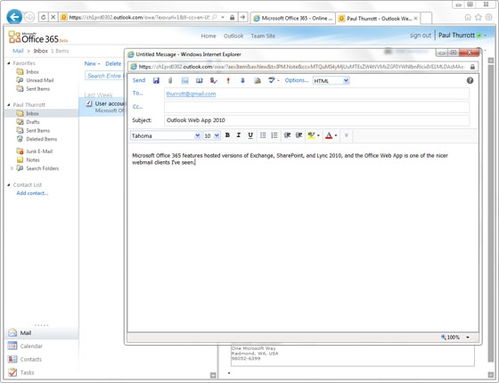Click the Attach file paperclip icon
Viewport: 499px width, 383px height.
[x=170, y=80]
